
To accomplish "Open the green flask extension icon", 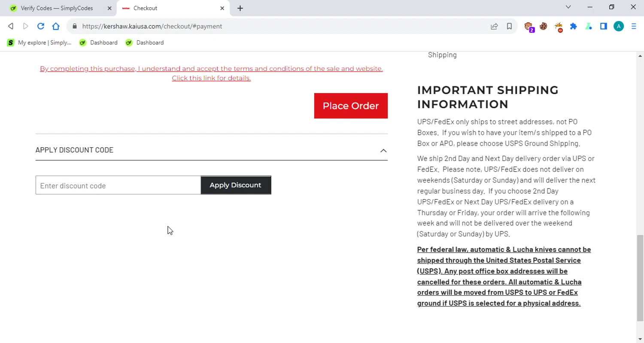I will tap(589, 26).
